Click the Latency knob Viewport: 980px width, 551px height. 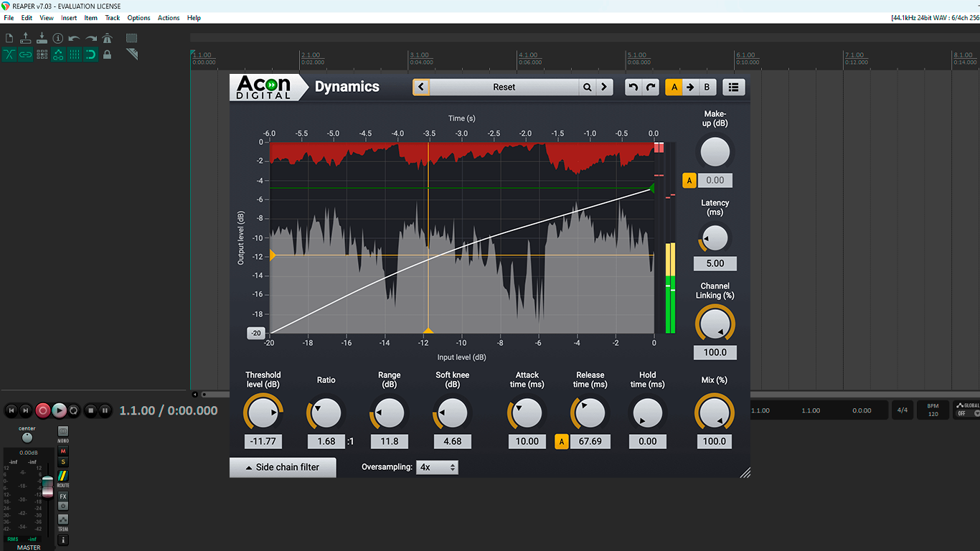tap(715, 237)
